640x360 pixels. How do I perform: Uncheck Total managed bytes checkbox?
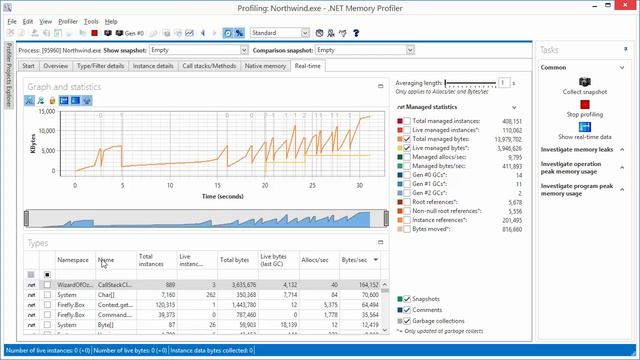pos(407,139)
